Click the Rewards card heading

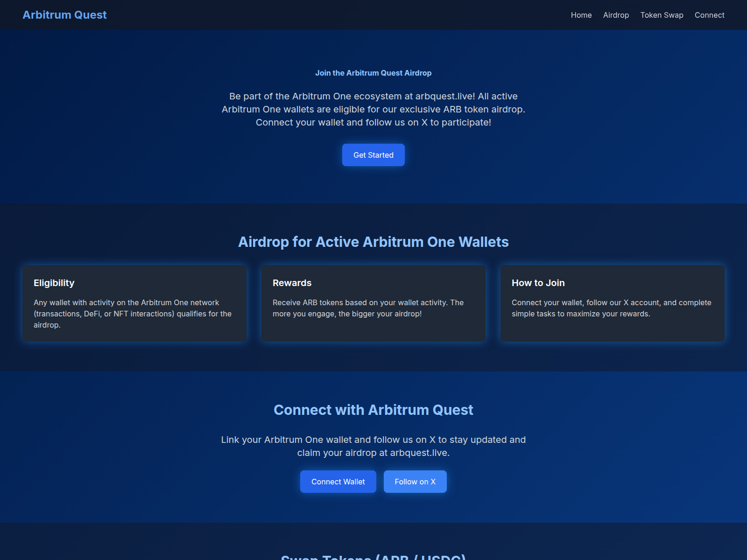(292, 283)
